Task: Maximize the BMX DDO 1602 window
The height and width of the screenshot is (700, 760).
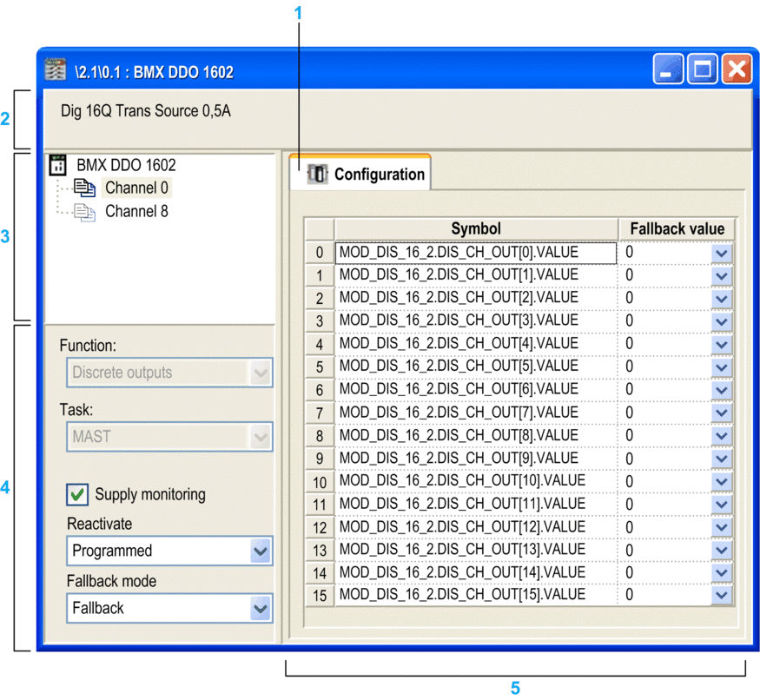Action: (703, 69)
